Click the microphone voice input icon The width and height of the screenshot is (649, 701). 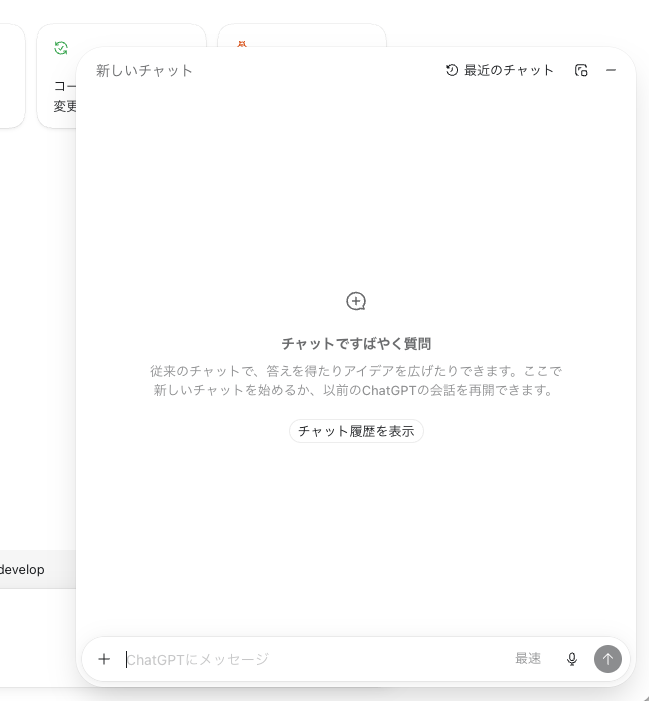(572, 659)
